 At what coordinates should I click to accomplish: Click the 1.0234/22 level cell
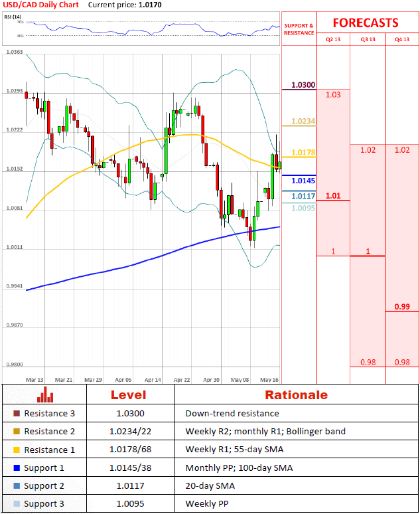click(131, 432)
